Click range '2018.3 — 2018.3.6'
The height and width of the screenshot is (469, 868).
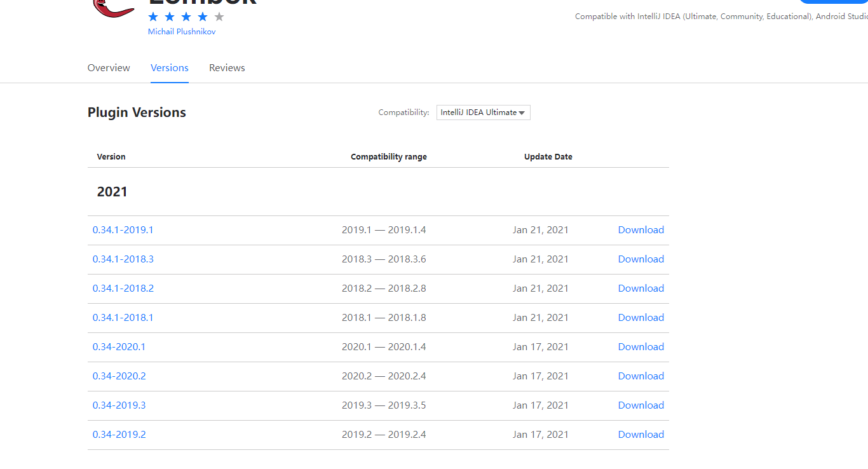pos(384,259)
